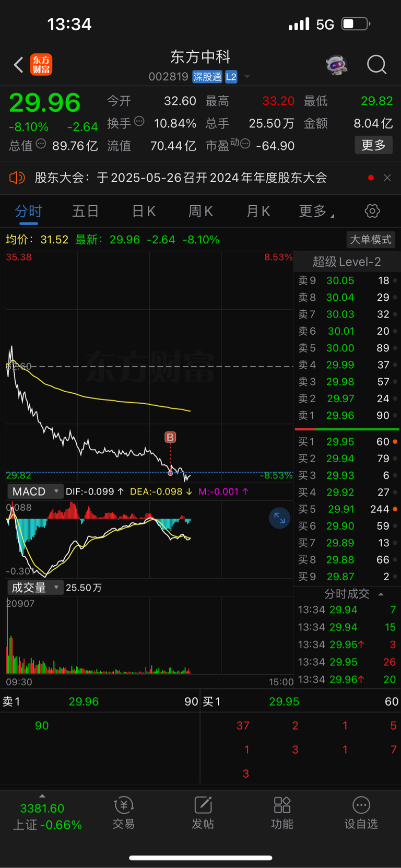The image size is (401, 868).
Task: Tap the 超级Level-2 header
Action: point(347,262)
